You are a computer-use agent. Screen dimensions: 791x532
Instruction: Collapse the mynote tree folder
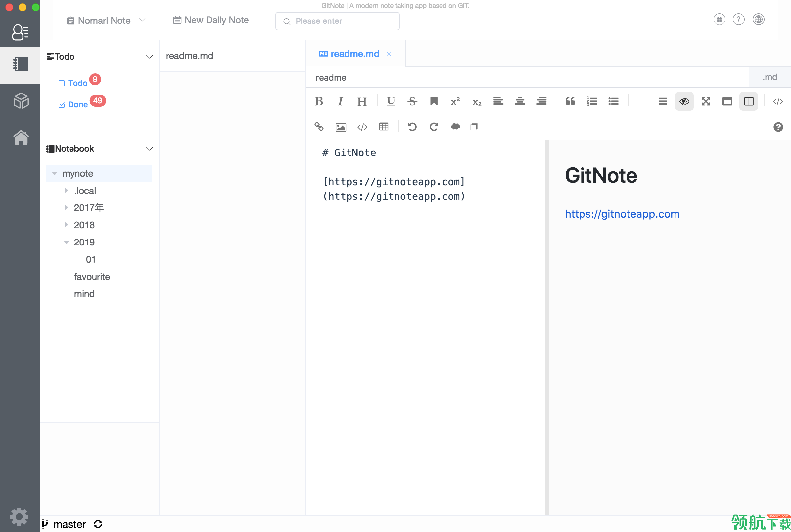click(54, 173)
